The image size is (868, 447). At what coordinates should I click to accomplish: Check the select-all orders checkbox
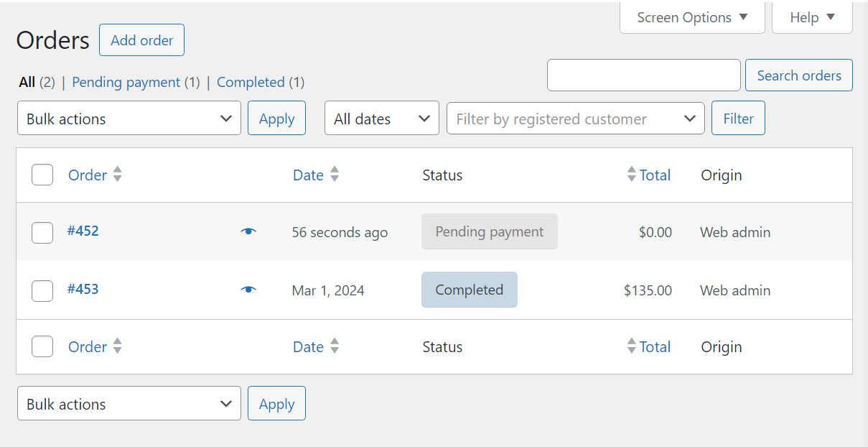42,175
